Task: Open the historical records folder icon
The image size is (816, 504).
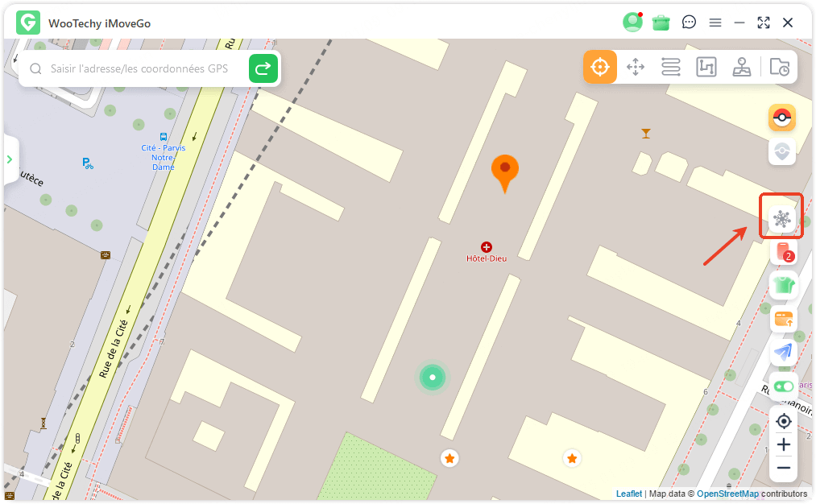Action: pyautogui.click(x=779, y=67)
